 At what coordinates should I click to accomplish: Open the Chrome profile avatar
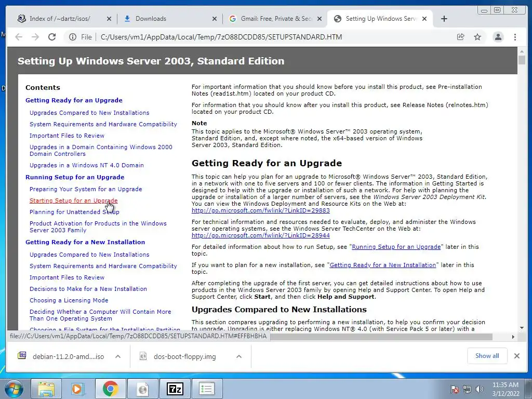[x=498, y=37]
